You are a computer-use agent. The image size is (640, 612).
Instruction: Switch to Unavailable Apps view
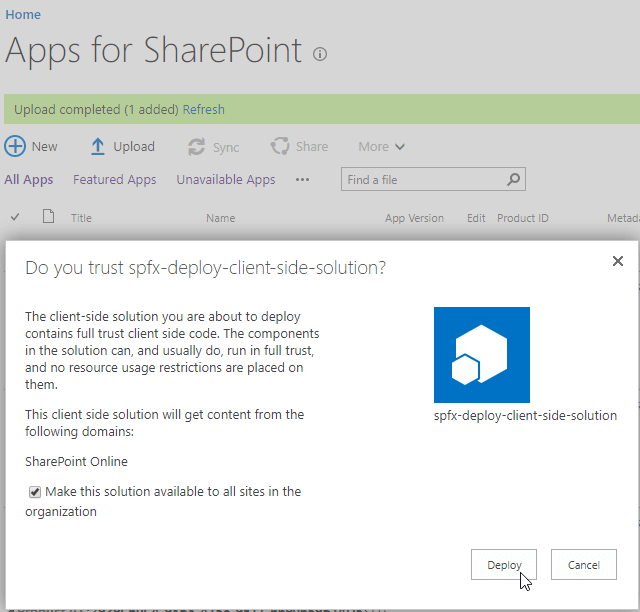(x=225, y=180)
